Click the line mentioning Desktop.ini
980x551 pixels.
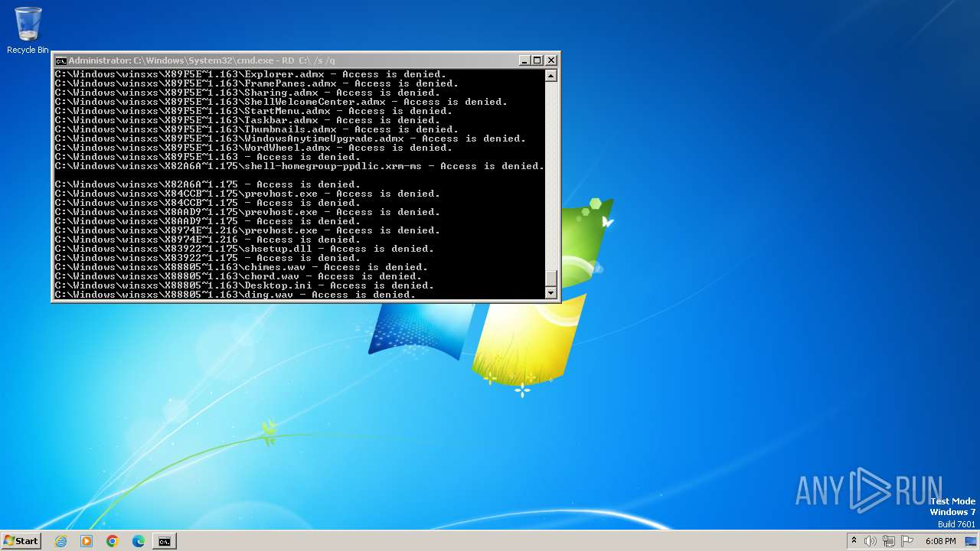244,285
